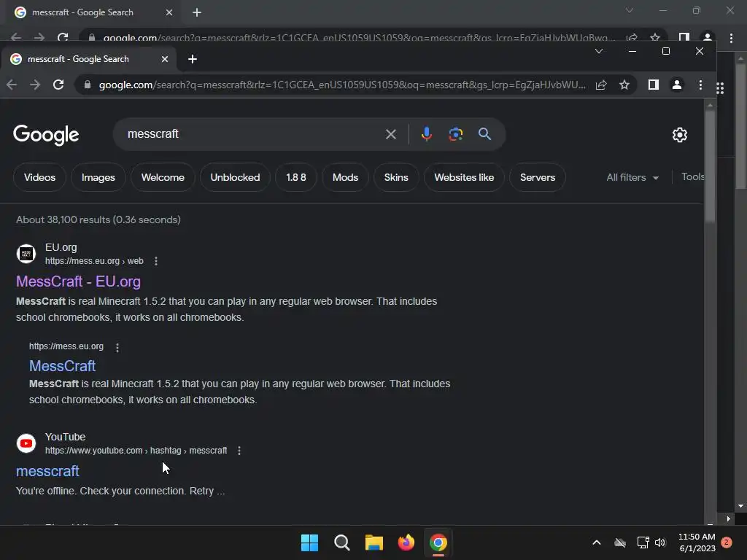This screenshot has width=747, height=560.
Task: Select the Skins filter chip
Action: point(396,177)
